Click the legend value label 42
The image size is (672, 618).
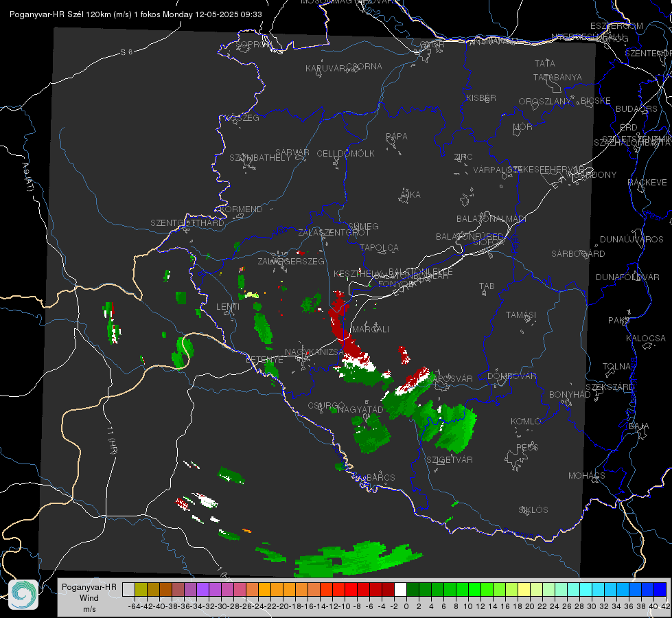point(665,606)
